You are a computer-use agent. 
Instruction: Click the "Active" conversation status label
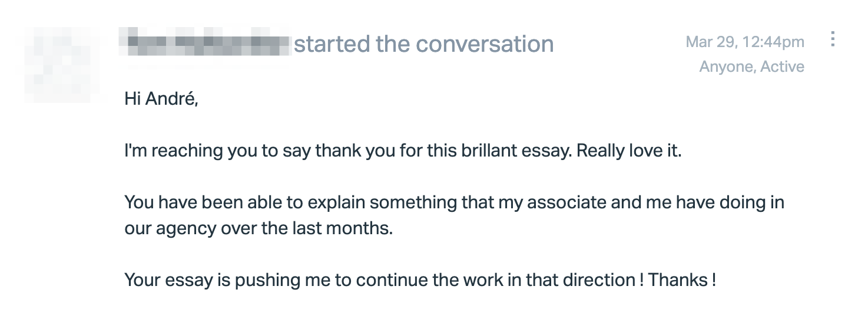pos(782,66)
